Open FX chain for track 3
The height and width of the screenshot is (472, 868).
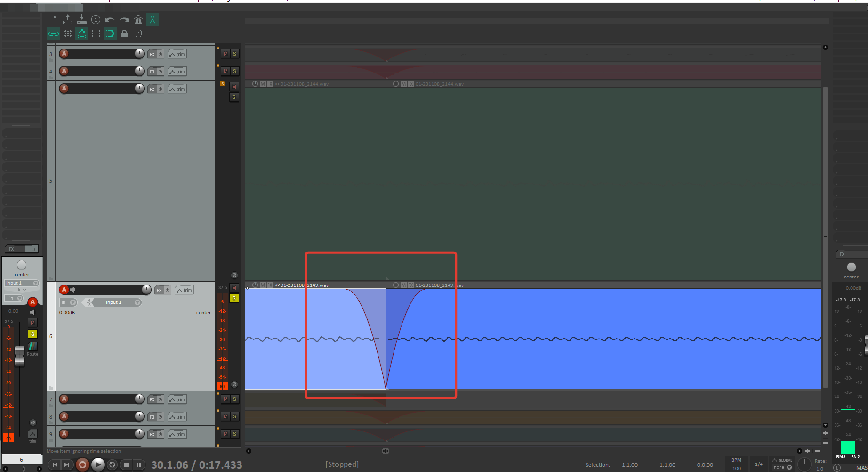pyautogui.click(x=152, y=54)
